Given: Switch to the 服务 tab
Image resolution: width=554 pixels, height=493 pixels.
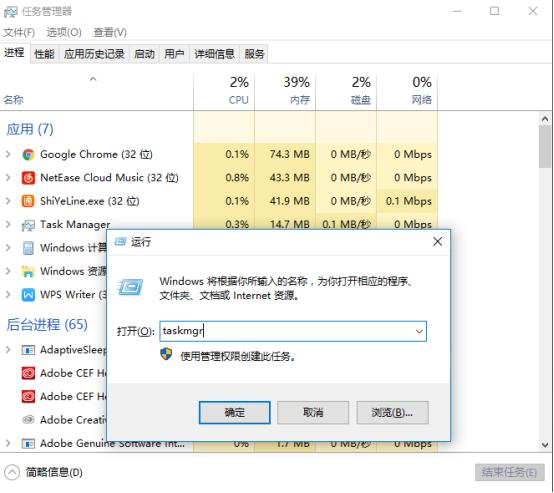Looking at the screenshot, I should [254, 54].
